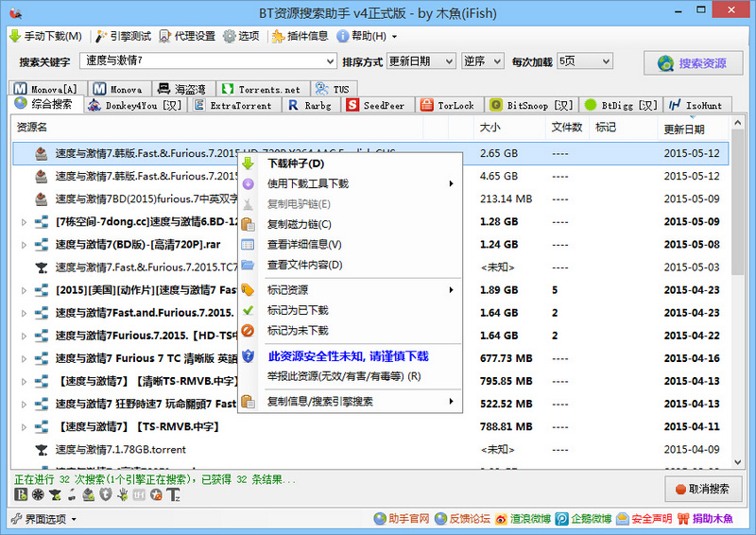This screenshot has width=756, height=535.
Task: Open the 反馈论坛 feedback forum link
Action: pyautogui.click(x=462, y=519)
